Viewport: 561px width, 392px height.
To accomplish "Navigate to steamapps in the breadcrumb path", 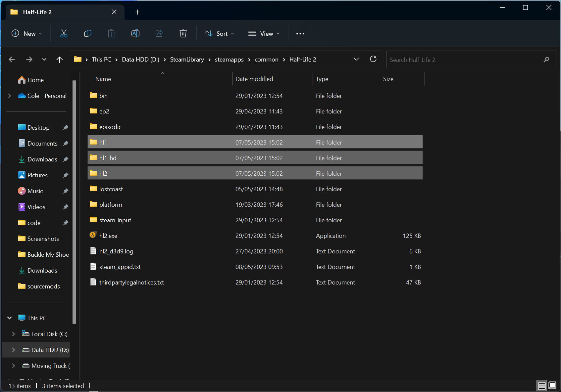I will pyautogui.click(x=229, y=60).
